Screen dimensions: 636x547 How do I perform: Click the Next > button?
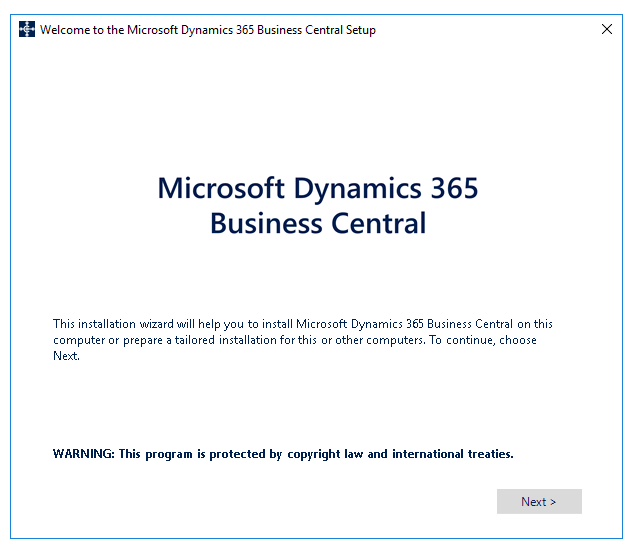tap(539, 501)
